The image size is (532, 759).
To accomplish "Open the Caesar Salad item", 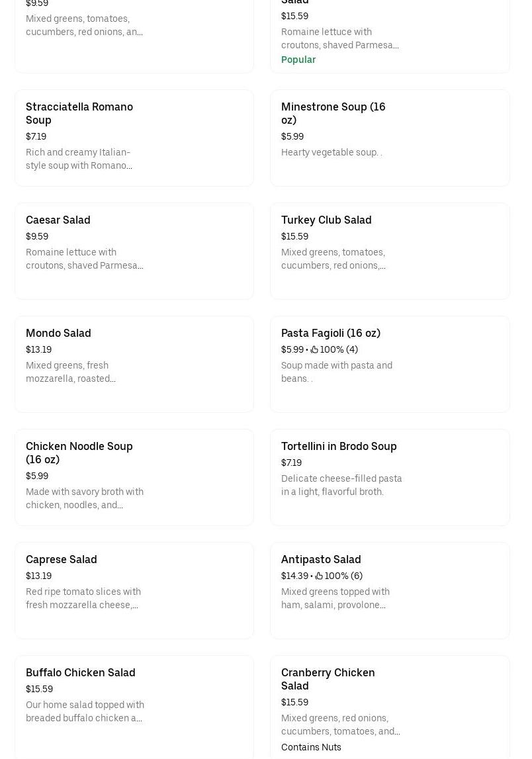I will pyautogui.click(x=58, y=220).
